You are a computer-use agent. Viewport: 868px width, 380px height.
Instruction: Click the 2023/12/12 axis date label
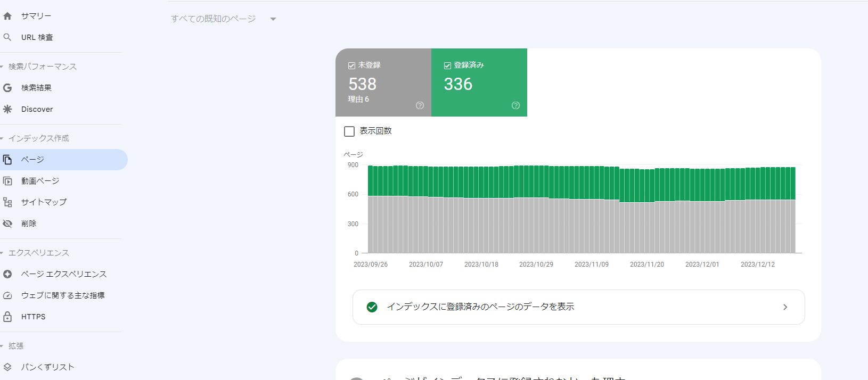pos(758,265)
